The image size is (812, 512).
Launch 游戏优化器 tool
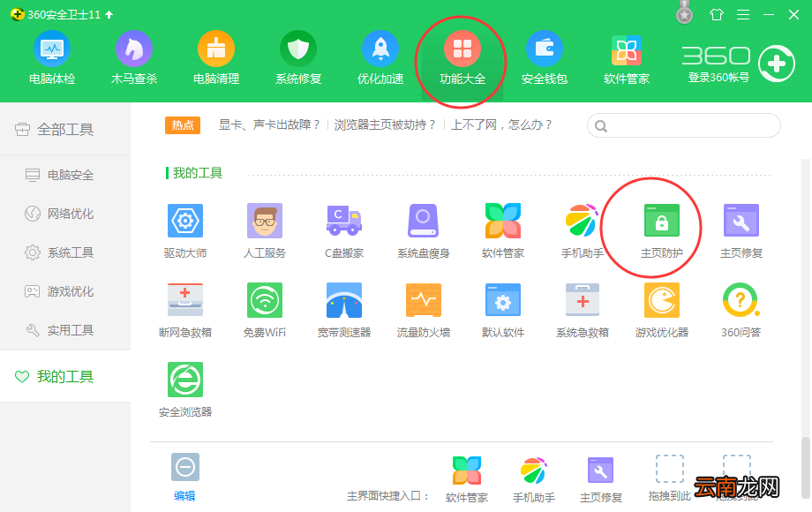(661, 311)
